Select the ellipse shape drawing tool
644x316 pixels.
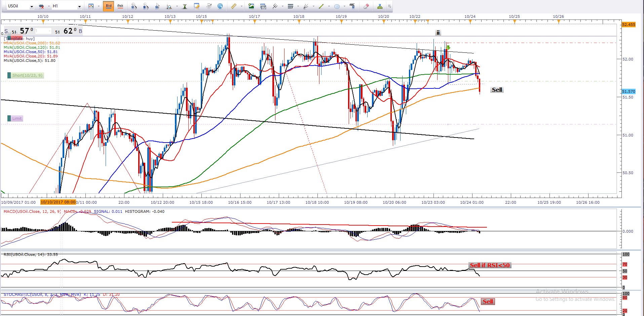(x=337, y=6)
